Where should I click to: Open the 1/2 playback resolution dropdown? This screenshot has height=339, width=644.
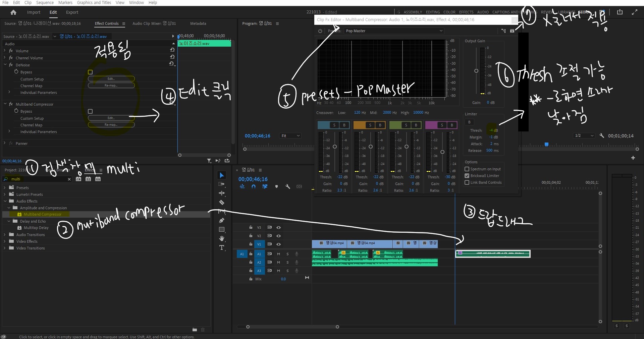pyautogui.click(x=584, y=136)
